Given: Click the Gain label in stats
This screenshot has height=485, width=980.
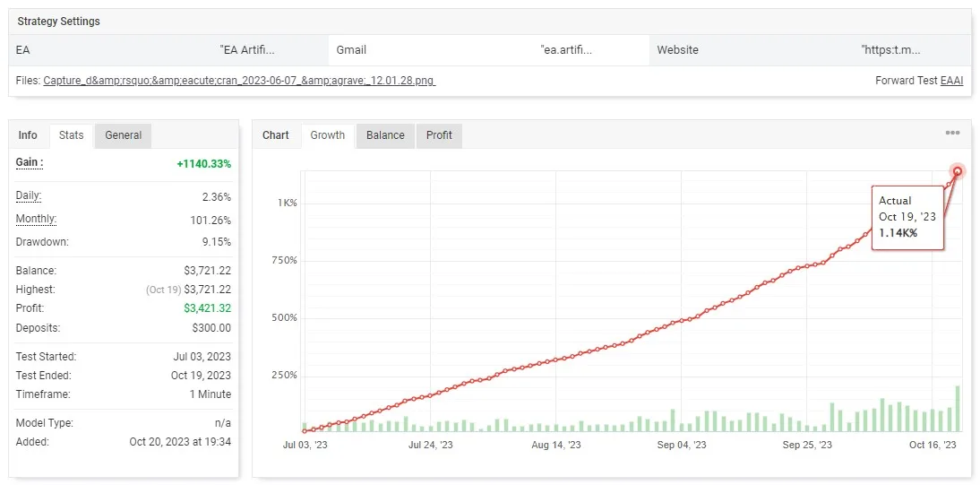Looking at the screenshot, I should [x=30, y=163].
